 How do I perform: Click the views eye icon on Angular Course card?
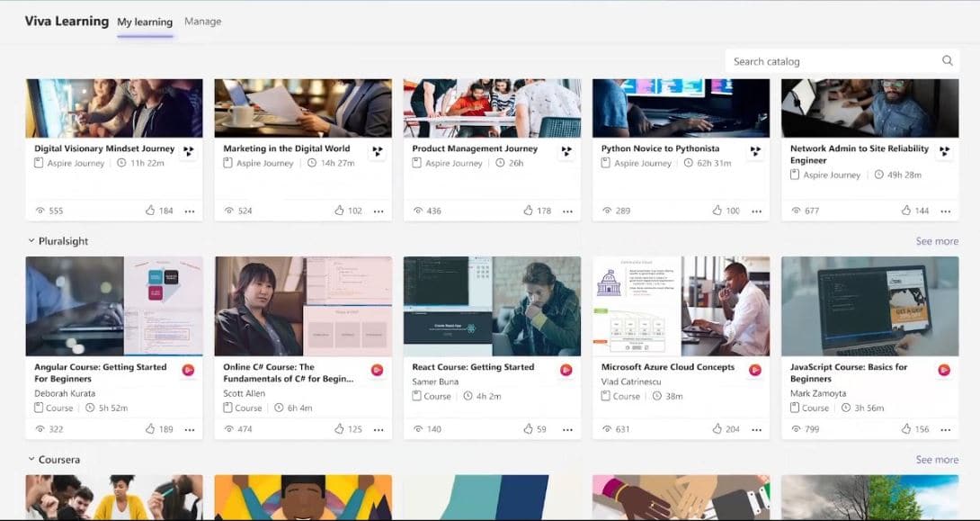(x=40, y=429)
